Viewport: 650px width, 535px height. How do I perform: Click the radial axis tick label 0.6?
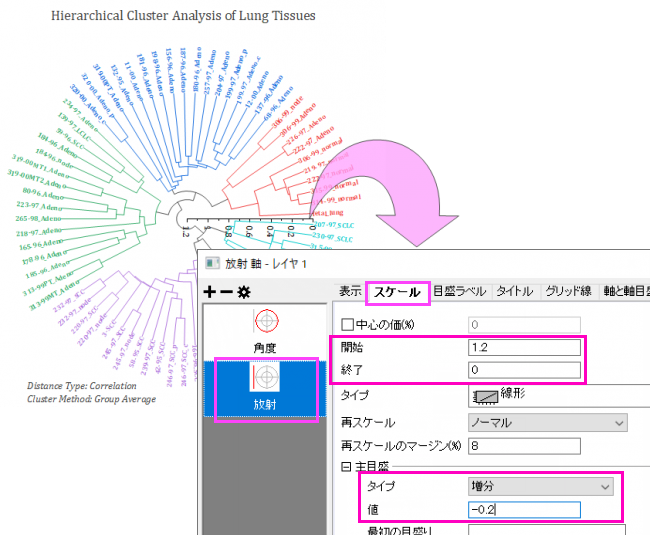point(249,231)
